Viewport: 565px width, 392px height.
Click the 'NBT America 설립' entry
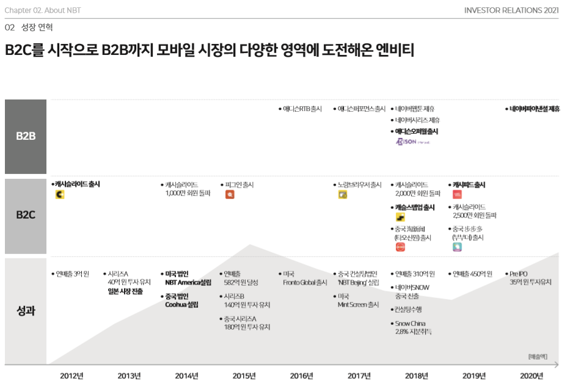pyautogui.click(x=188, y=283)
